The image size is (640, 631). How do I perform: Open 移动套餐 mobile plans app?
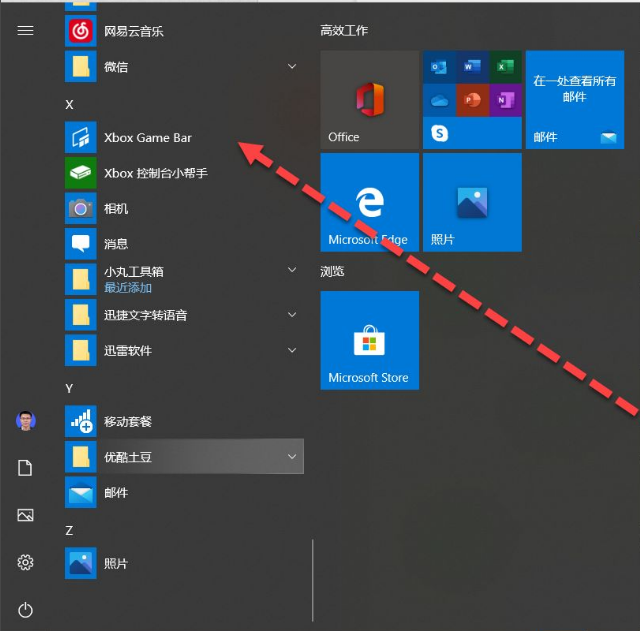[127, 422]
